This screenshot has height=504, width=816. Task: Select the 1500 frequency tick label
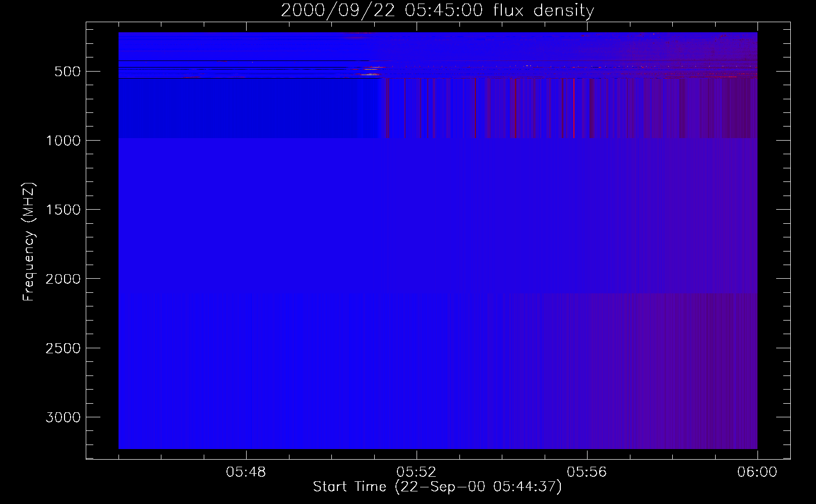coord(63,210)
